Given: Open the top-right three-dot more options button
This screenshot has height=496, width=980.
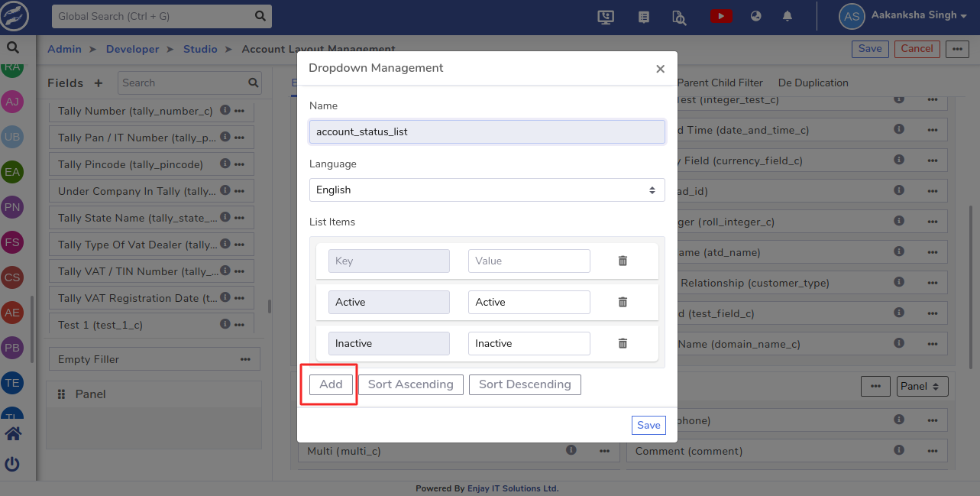Looking at the screenshot, I should (x=958, y=49).
